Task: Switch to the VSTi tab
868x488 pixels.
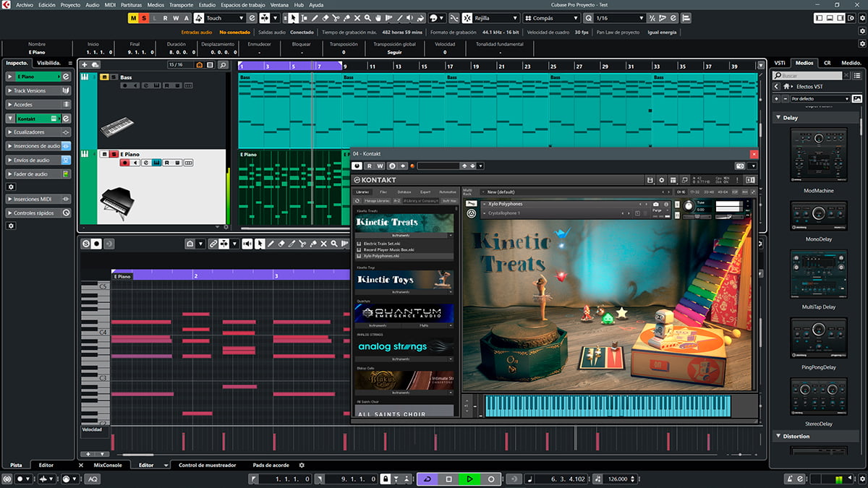Action: point(780,63)
